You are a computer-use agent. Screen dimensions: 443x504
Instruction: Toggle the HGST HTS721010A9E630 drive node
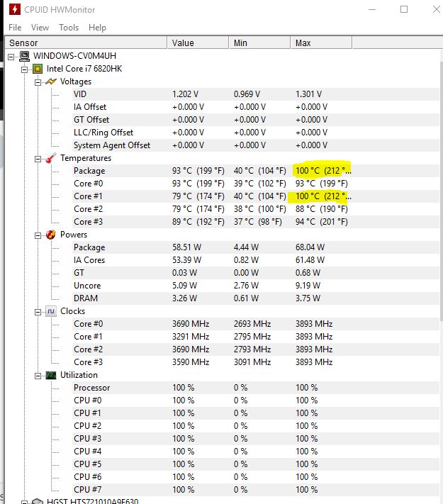(x=24, y=502)
